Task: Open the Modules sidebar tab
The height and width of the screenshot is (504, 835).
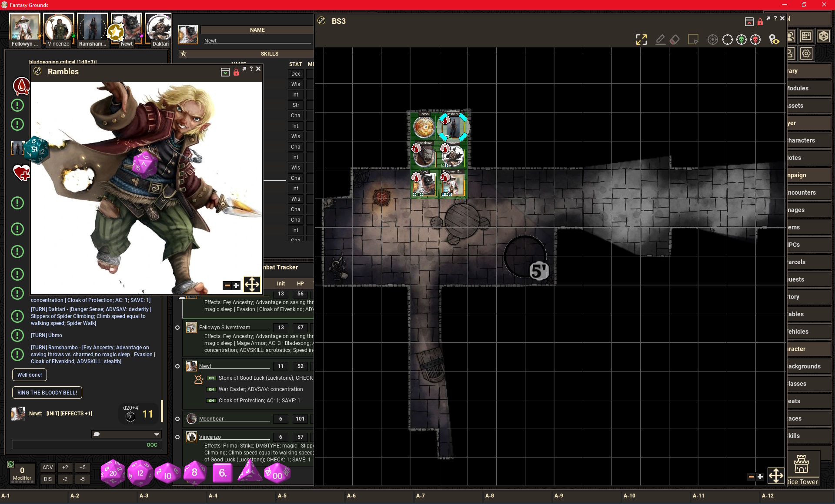Action: pos(809,88)
